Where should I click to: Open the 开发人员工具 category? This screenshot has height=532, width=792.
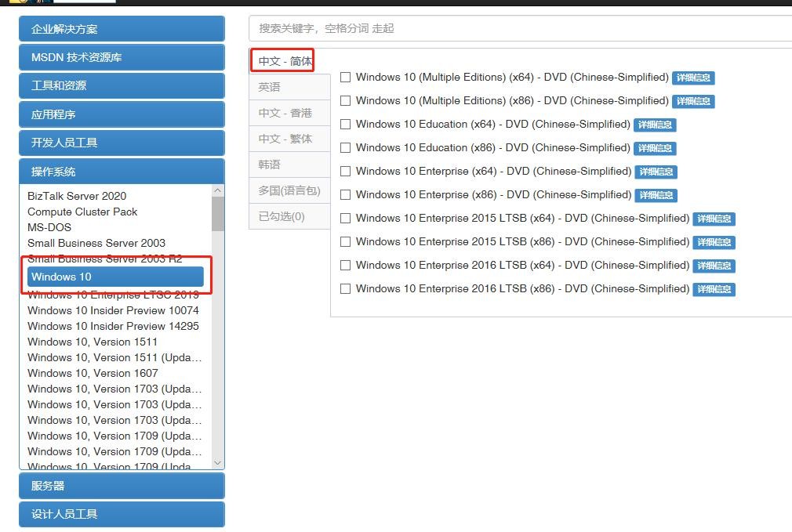point(122,143)
